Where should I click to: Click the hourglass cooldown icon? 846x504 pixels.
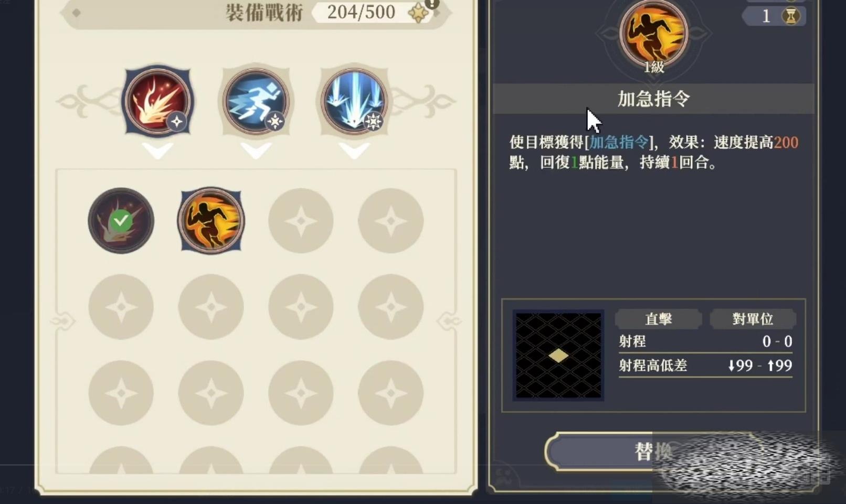[x=791, y=16]
